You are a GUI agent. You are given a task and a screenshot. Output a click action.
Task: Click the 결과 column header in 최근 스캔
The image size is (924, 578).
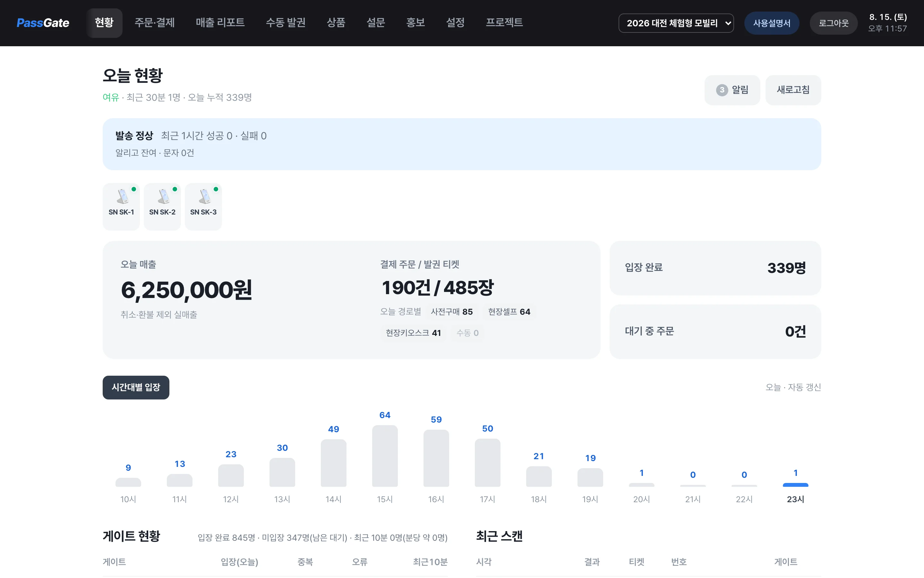pyautogui.click(x=592, y=562)
